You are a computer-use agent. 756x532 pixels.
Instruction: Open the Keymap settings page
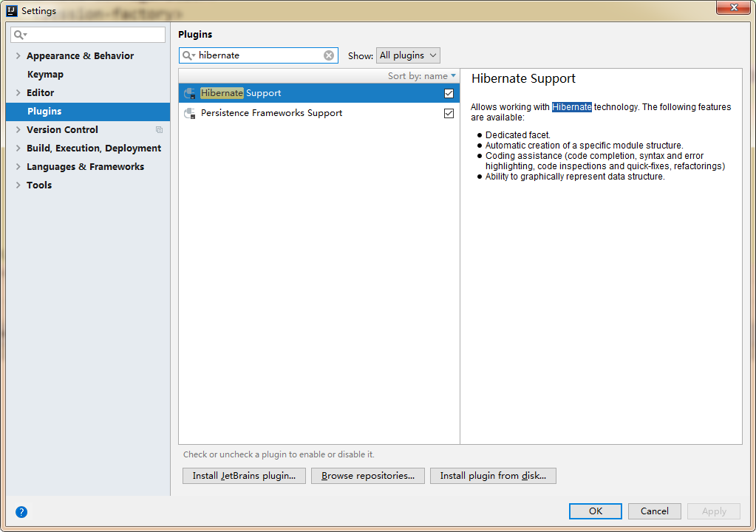(x=45, y=74)
